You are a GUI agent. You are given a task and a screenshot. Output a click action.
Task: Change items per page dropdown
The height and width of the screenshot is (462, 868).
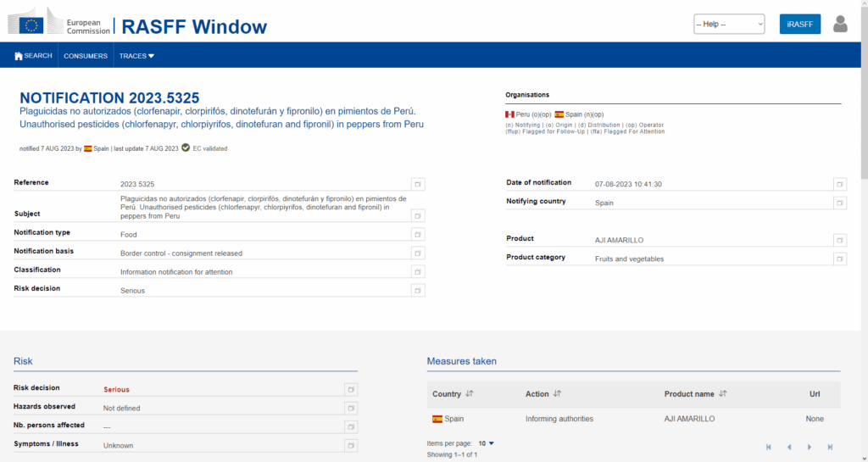point(486,443)
